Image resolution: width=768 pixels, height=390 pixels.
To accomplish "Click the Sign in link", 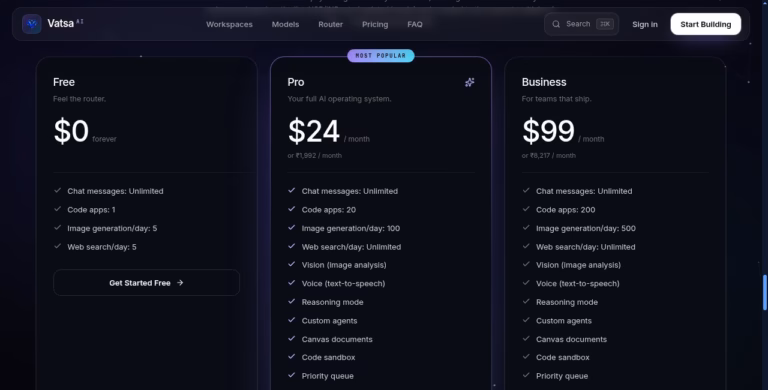I will pos(645,24).
